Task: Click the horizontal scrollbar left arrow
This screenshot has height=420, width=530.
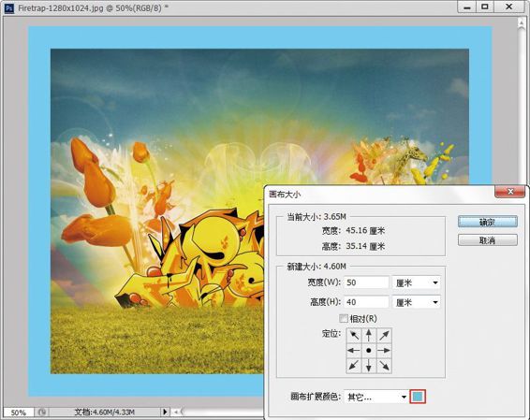Action: click(x=176, y=412)
